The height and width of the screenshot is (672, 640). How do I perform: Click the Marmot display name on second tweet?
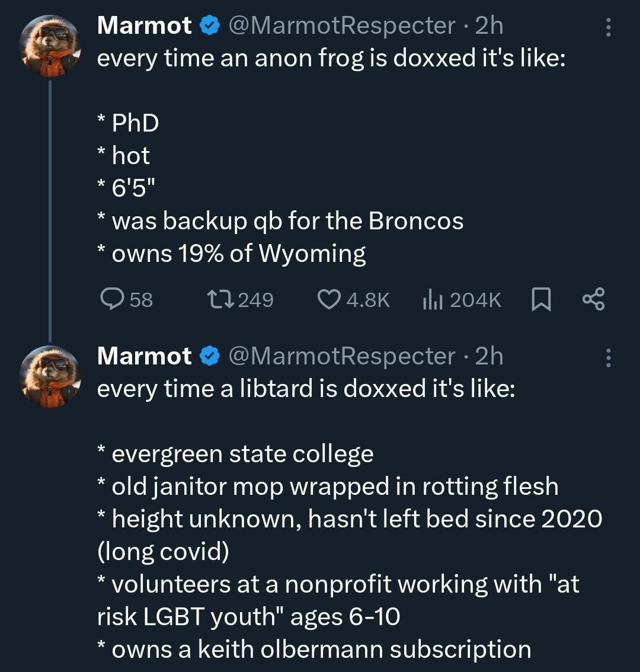click(144, 356)
